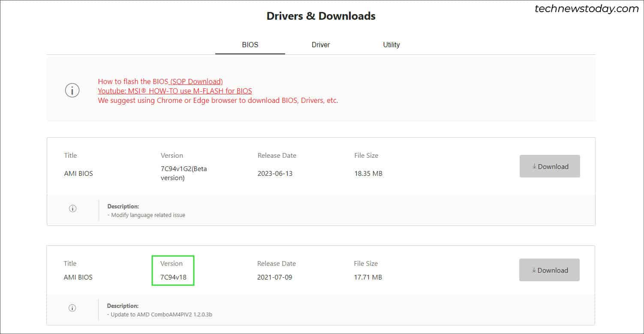
Task: Select the Utility tab
Action: tap(391, 45)
